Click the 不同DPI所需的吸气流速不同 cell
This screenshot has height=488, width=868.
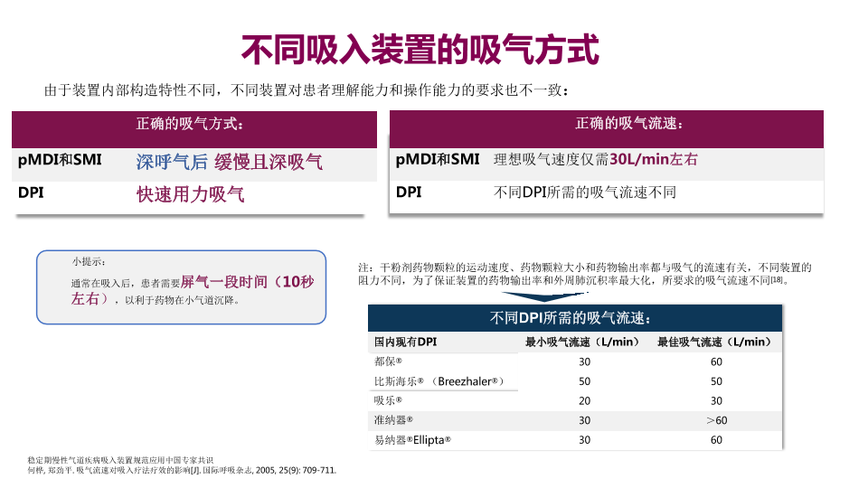[584, 192]
